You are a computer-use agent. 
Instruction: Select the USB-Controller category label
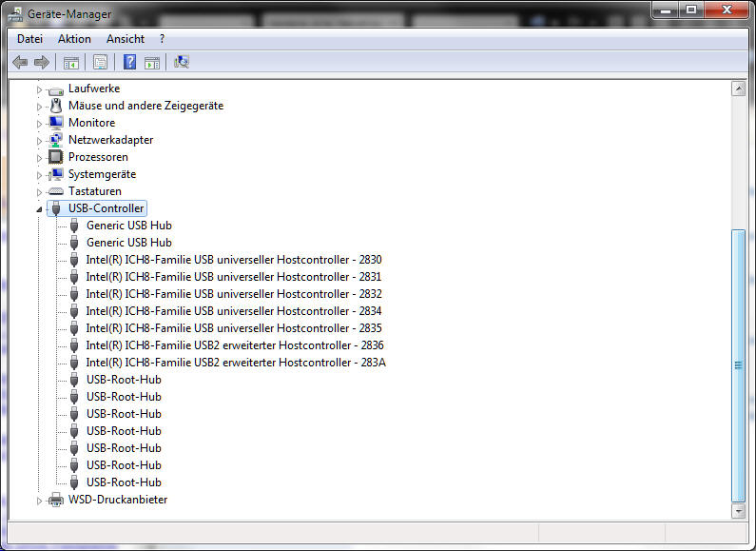pos(107,208)
